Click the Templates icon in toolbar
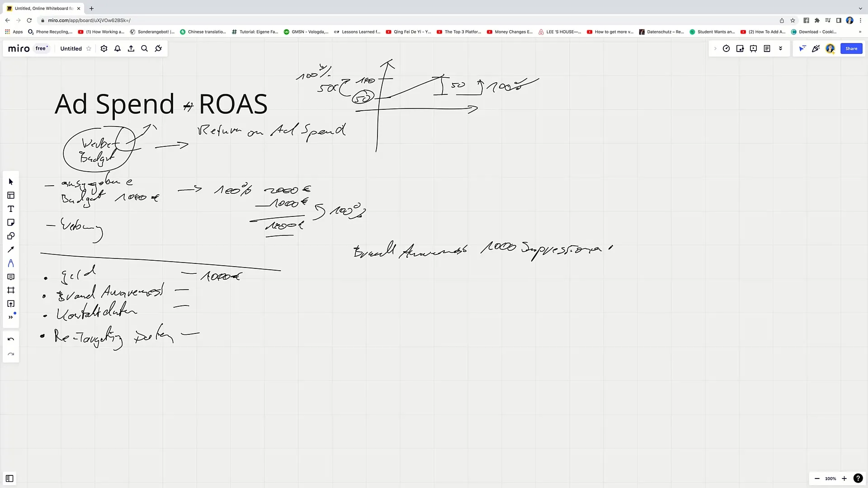The image size is (868, 488). tap(11, 196)
